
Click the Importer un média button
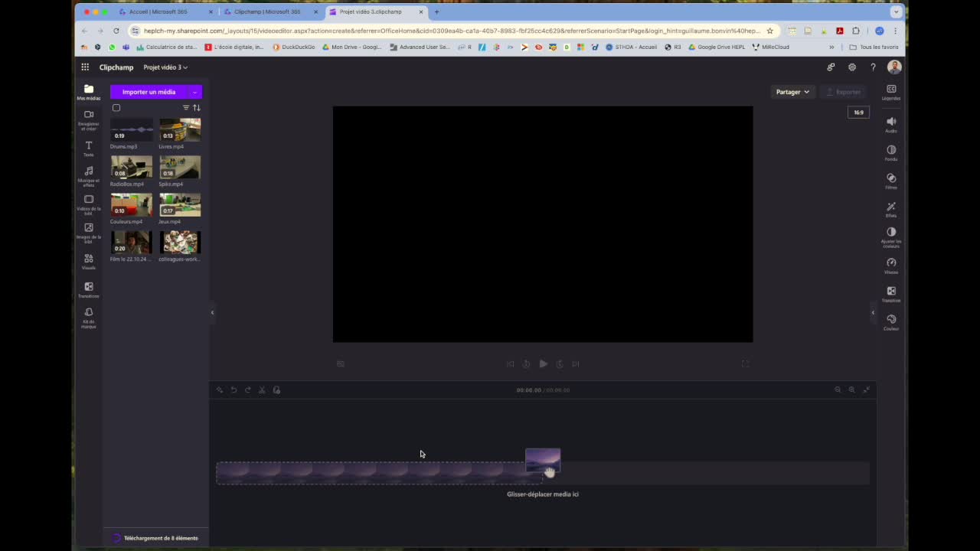[x=149, y=92]
